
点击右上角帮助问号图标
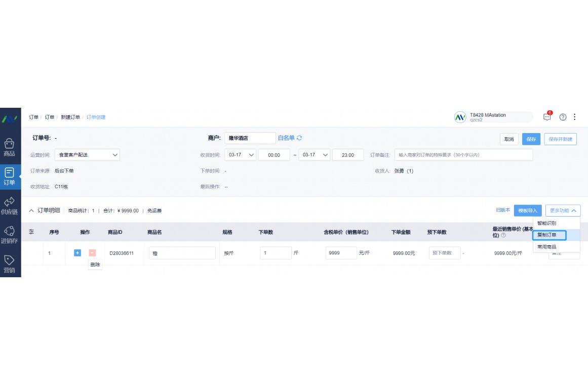563,117
